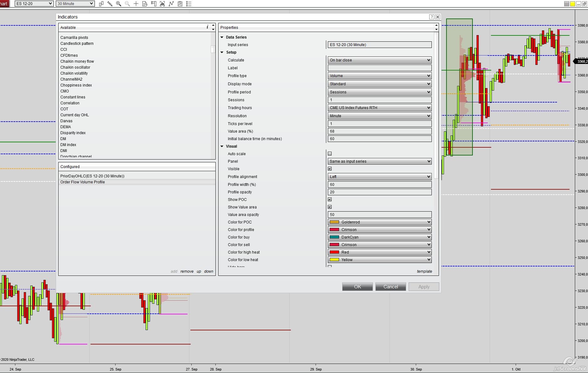Open the data box icon in toolbar
Image resolution: width=588 pixels, height=373 pixels.
pyautogui.click(x=145, y=4)
